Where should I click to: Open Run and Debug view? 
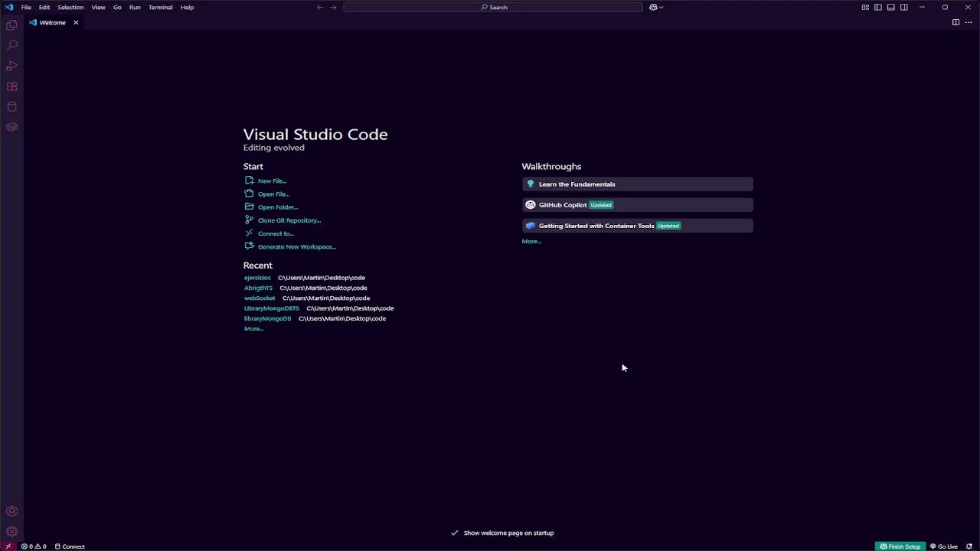[11, 66]
